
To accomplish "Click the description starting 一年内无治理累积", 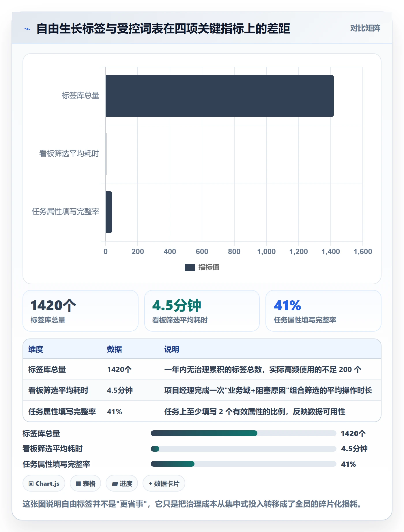I will (x=263, y=369).
